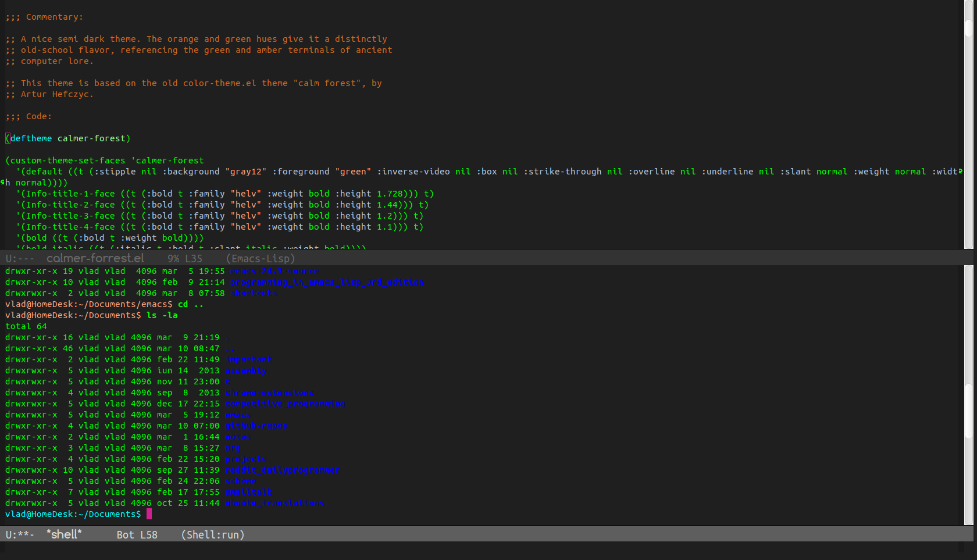Viewport: 977px width, 560px height.
Task: Click the competitive_programming directory entry
Action: click(x=285, y=404)
